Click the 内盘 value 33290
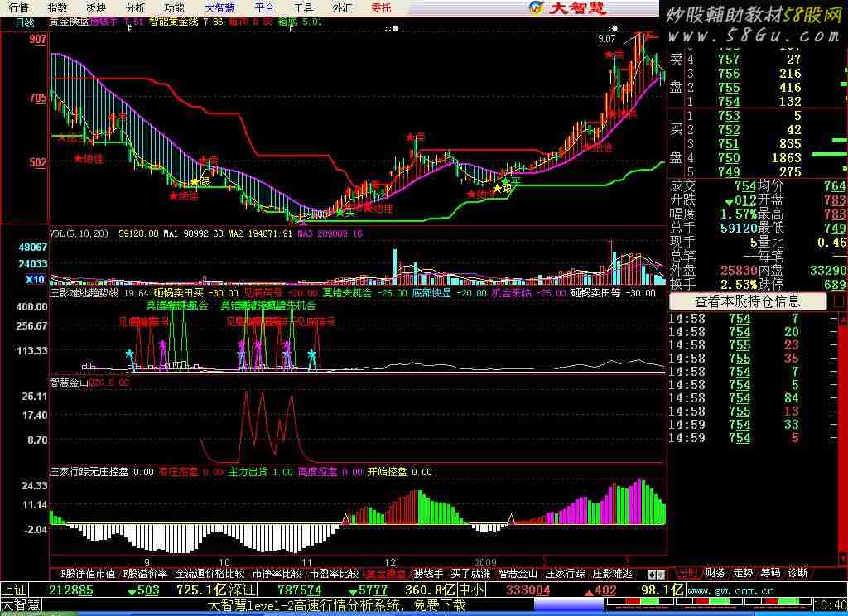Viewport: 848px width, 616px height. [828, 271]
